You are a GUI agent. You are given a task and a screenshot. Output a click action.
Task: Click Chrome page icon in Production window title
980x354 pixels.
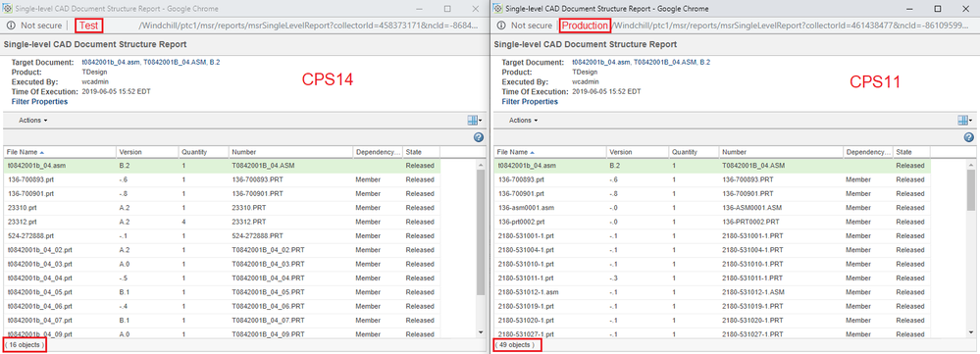click(497, 9)
